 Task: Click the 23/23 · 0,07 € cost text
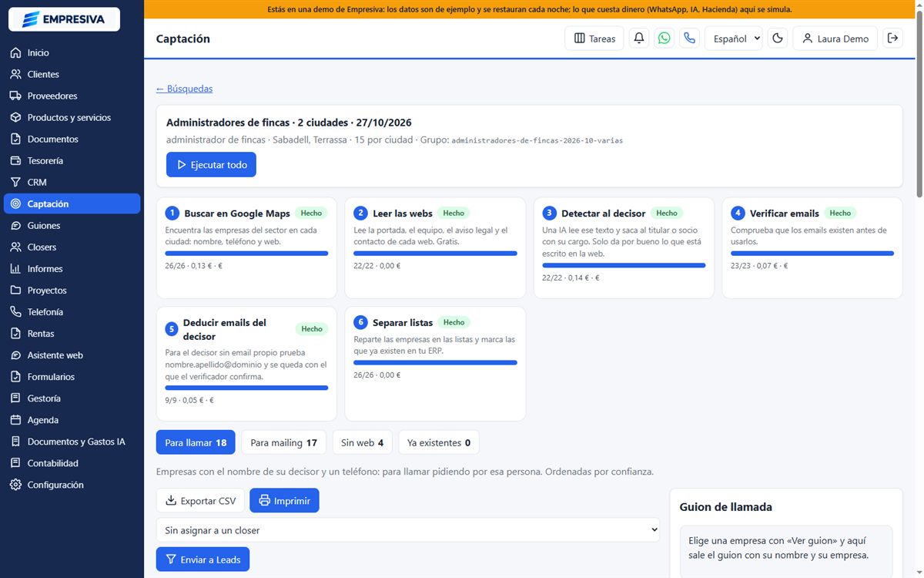coord(759,266)
